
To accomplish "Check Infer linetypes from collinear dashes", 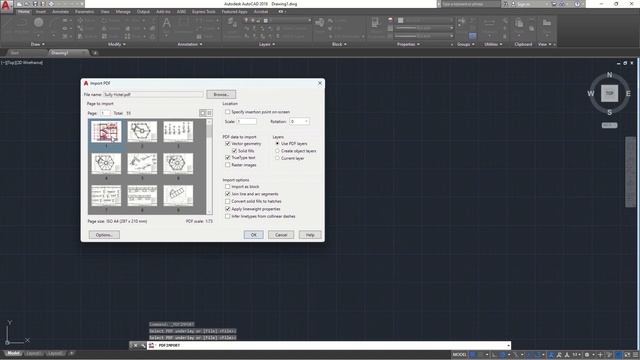I will point(228,216).
